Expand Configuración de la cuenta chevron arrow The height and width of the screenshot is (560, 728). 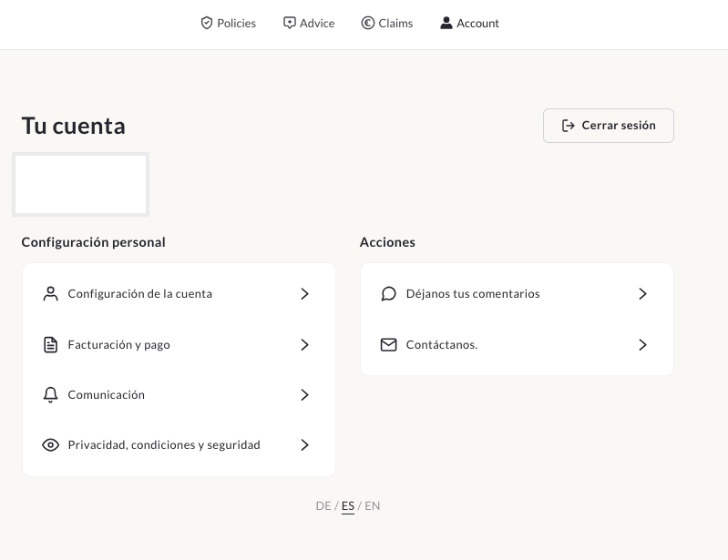(305, 294)
